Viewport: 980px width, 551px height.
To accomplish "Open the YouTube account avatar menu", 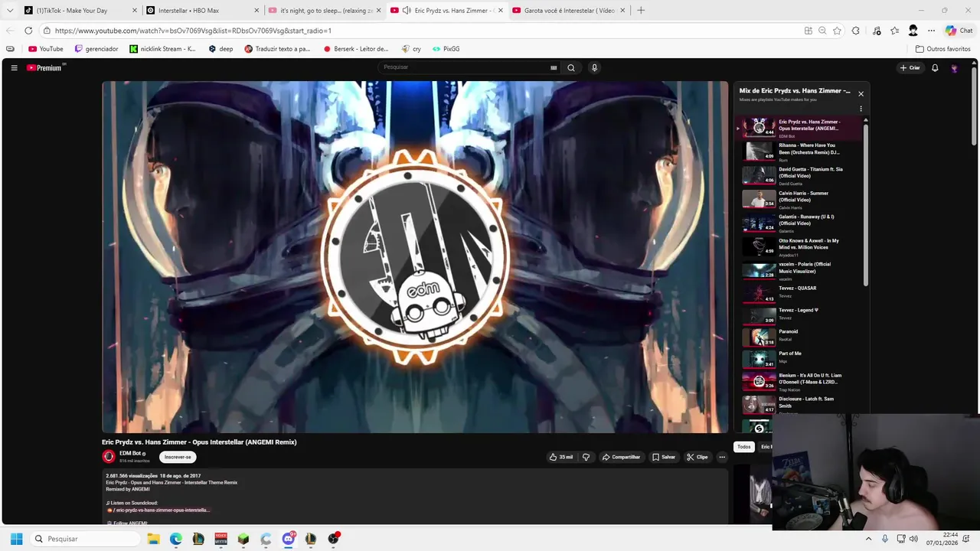I will tap(954, 67).
